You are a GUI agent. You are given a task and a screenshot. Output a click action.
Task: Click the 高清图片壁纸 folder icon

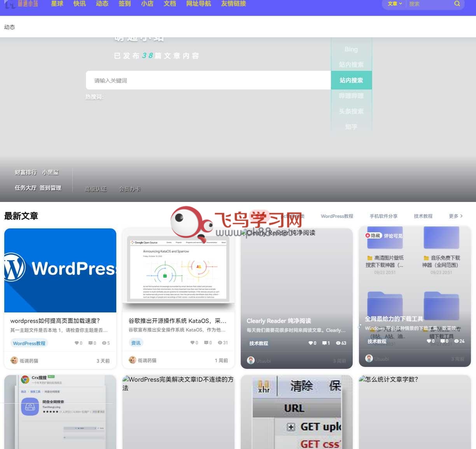click(x=370, y=258)
